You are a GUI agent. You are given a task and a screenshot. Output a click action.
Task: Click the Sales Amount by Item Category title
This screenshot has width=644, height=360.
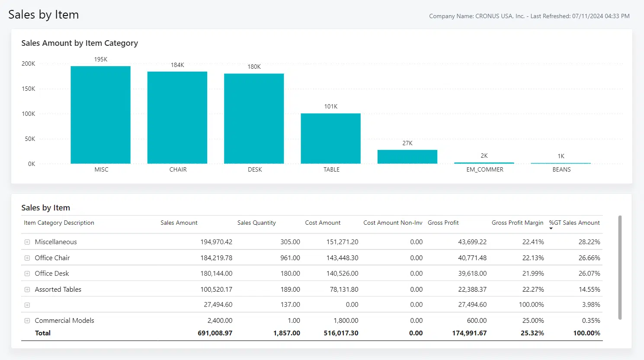coord(80,43)
